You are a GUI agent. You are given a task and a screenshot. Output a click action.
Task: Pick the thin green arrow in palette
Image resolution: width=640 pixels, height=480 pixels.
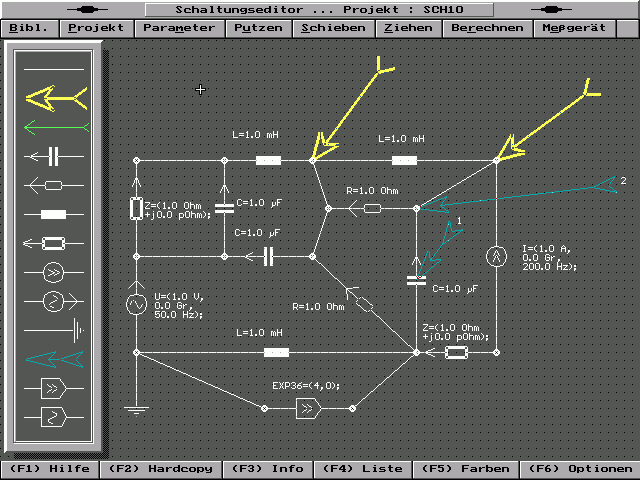tap(54, 126)
